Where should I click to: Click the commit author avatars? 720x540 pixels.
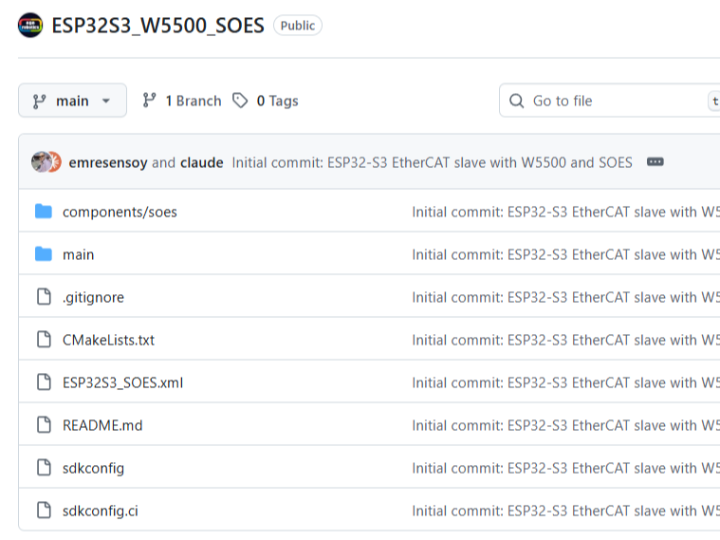(x=46, y=162)
